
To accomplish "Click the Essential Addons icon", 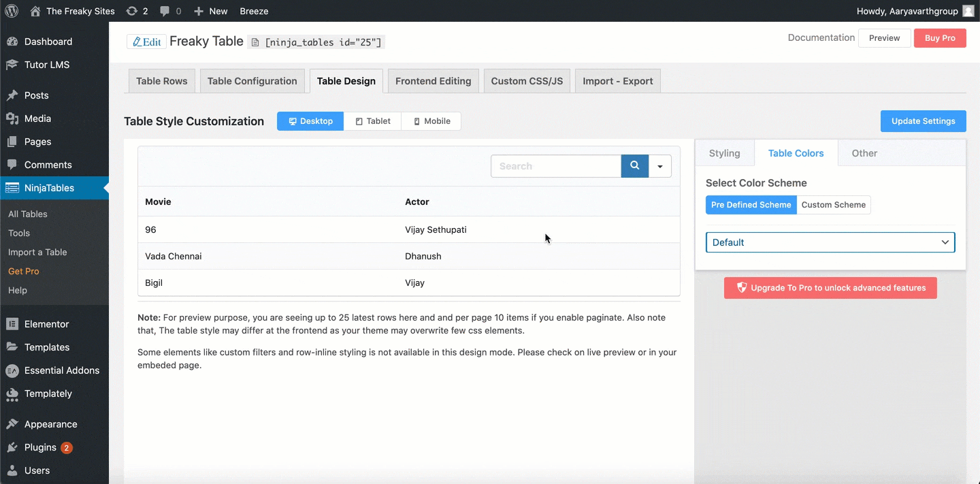I will pos(12,370).
